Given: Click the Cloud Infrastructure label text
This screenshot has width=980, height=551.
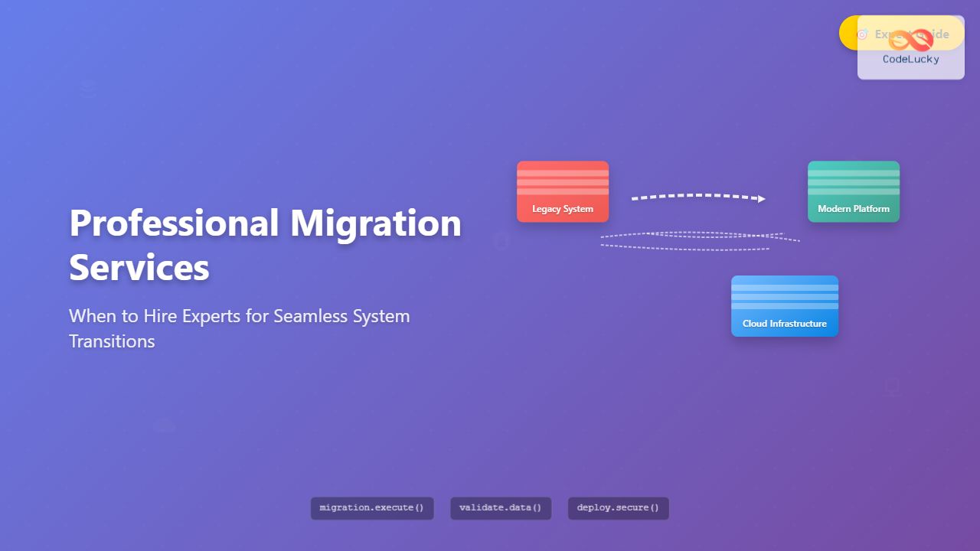Looking at the screenshot, I should 784,324.
